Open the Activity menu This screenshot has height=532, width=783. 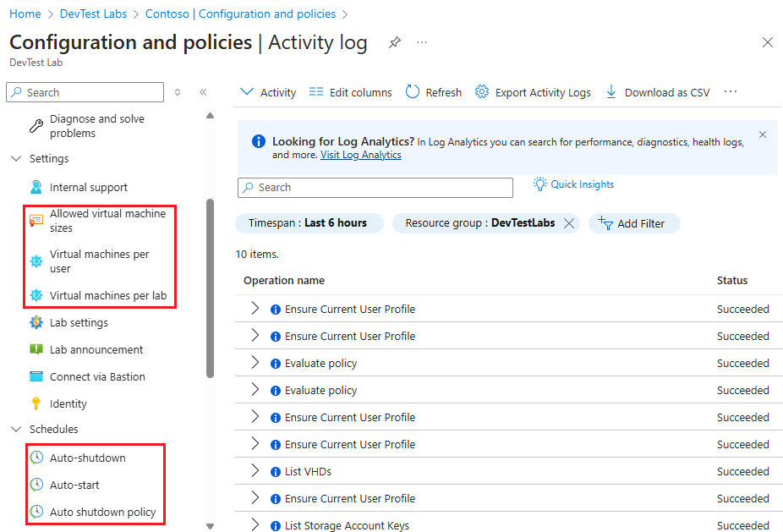[x=267, y=91]
